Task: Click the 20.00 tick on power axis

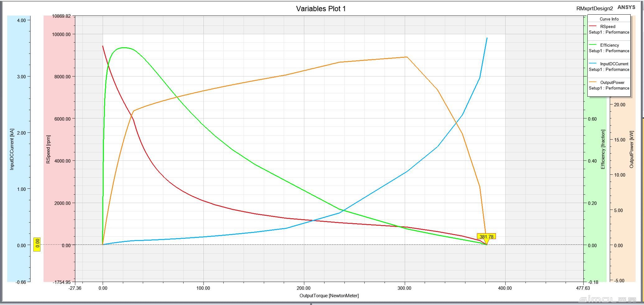Action: click(619, 104)
